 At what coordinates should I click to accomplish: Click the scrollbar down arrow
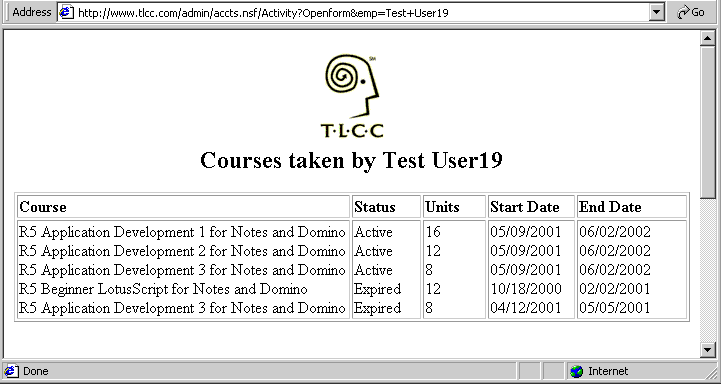click(x=708, y=350)
